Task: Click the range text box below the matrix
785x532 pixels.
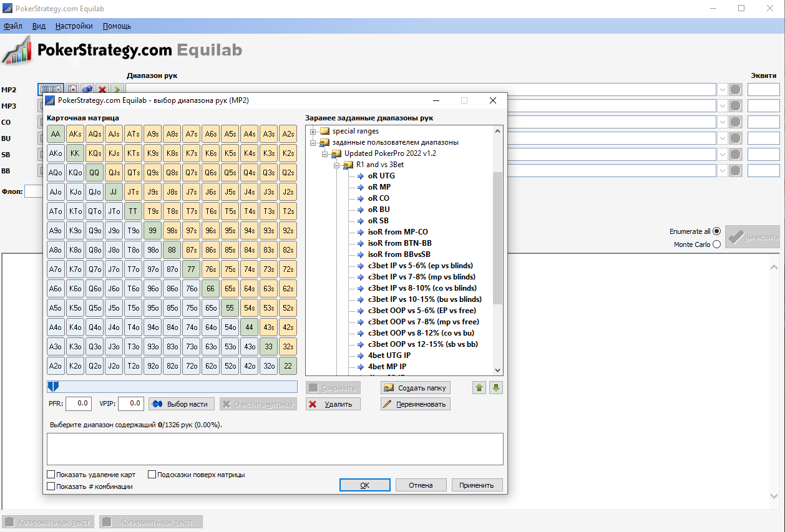Action: [x=275, y=449]
